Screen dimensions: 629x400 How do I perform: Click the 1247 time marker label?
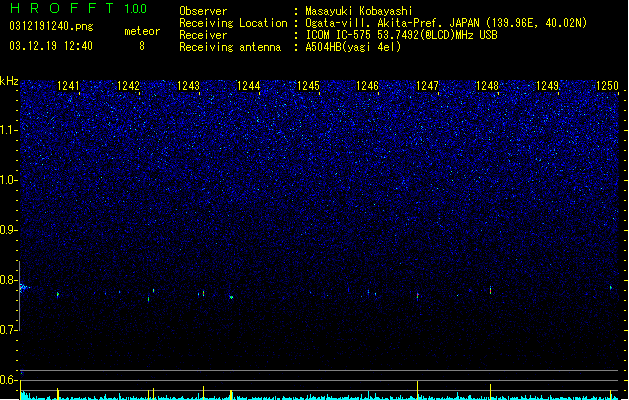click(x=427, y=86)
